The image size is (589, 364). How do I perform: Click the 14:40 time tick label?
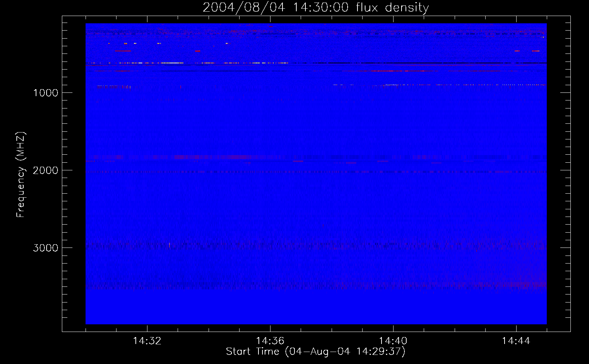[393, 341]
